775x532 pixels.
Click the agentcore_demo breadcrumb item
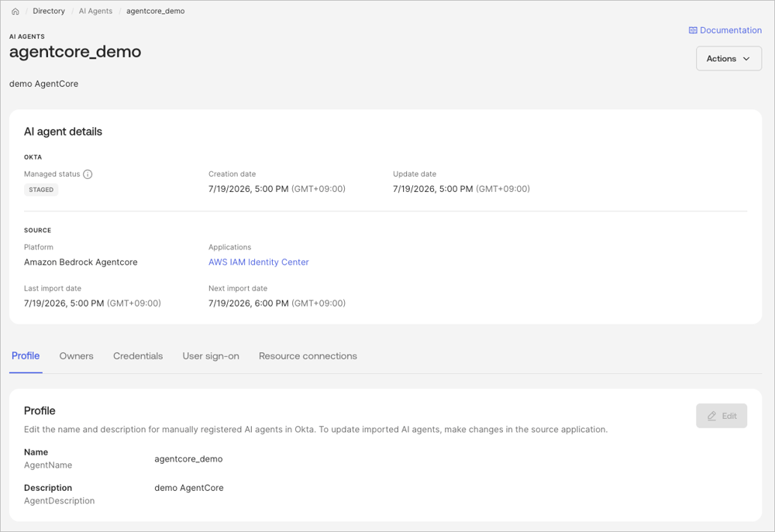[x=155, y=11]
